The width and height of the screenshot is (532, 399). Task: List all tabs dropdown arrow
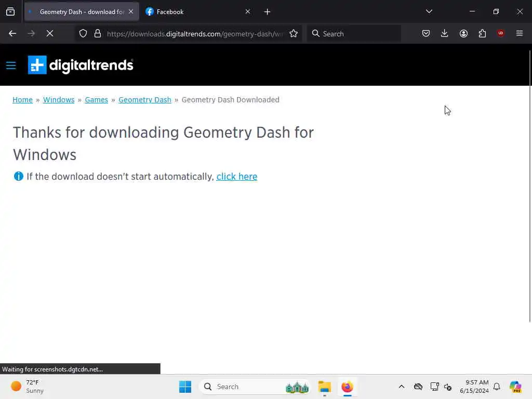tap(429, 11)
